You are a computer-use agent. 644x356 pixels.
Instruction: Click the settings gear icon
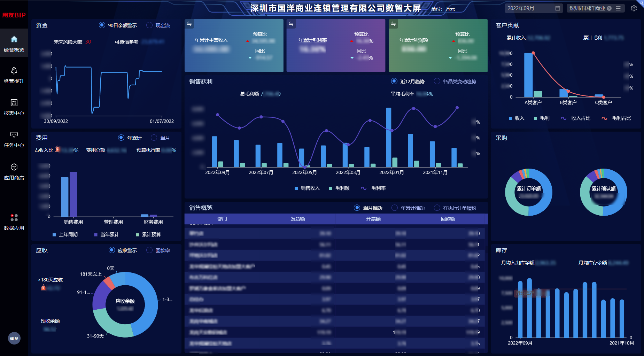coord(634,8)
